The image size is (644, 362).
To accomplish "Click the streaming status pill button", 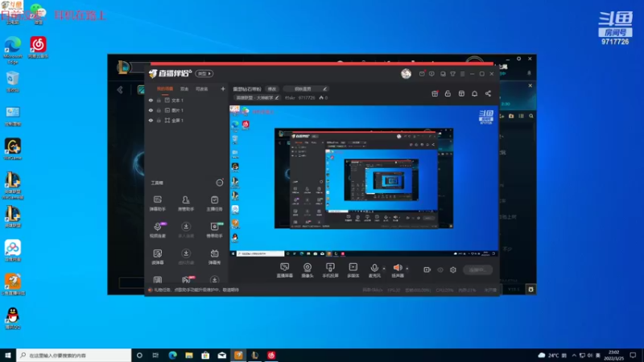I will (477, 269).
